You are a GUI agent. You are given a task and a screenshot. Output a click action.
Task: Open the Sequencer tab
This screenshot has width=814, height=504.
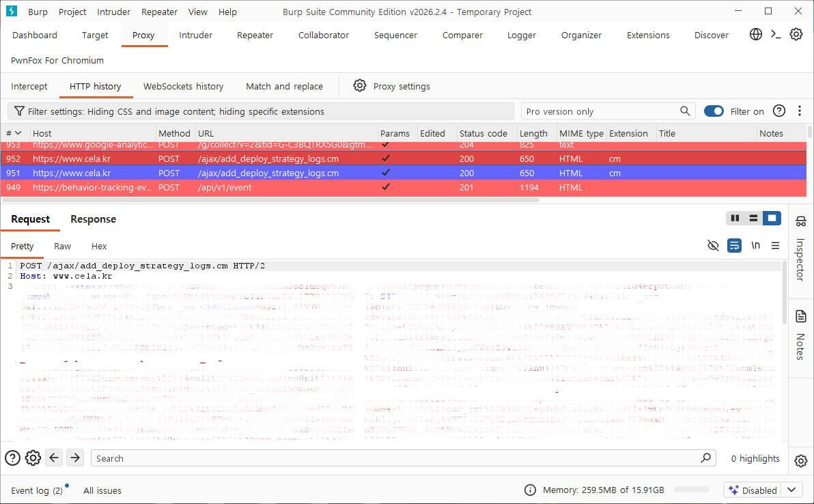point(395,35)
